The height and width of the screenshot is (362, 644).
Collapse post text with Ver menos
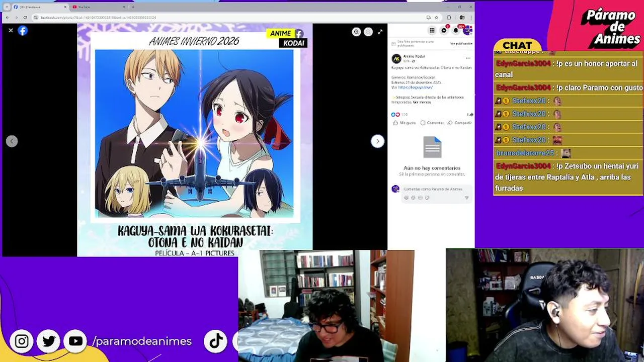[422, 102]
